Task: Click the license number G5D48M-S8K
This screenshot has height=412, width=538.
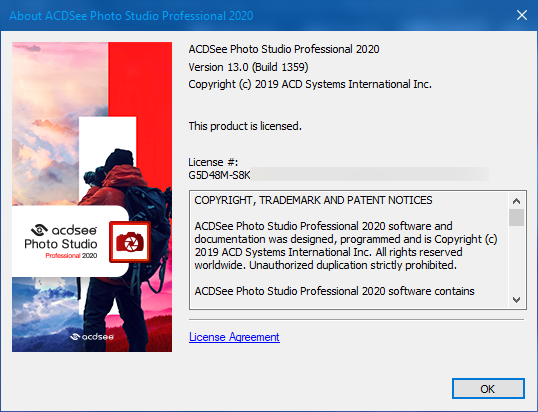Action: (x=219, y=175)
